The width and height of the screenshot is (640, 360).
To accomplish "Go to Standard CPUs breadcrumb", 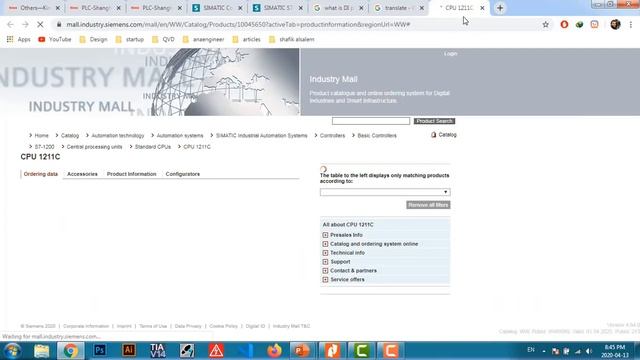I will pyautogui.click(x=153, y=147).
